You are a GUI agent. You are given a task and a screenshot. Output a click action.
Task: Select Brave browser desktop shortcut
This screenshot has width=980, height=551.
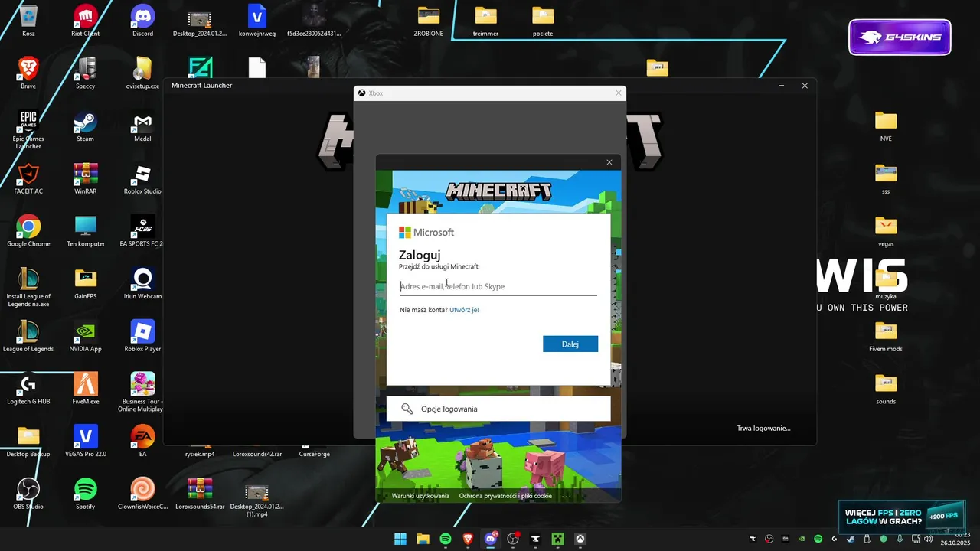pos(28,73)
